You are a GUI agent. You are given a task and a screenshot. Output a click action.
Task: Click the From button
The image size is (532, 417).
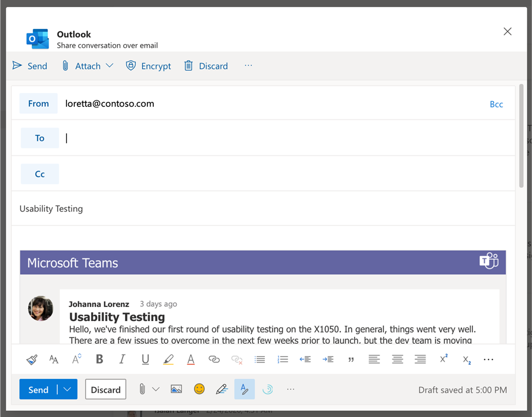point(38,104)
